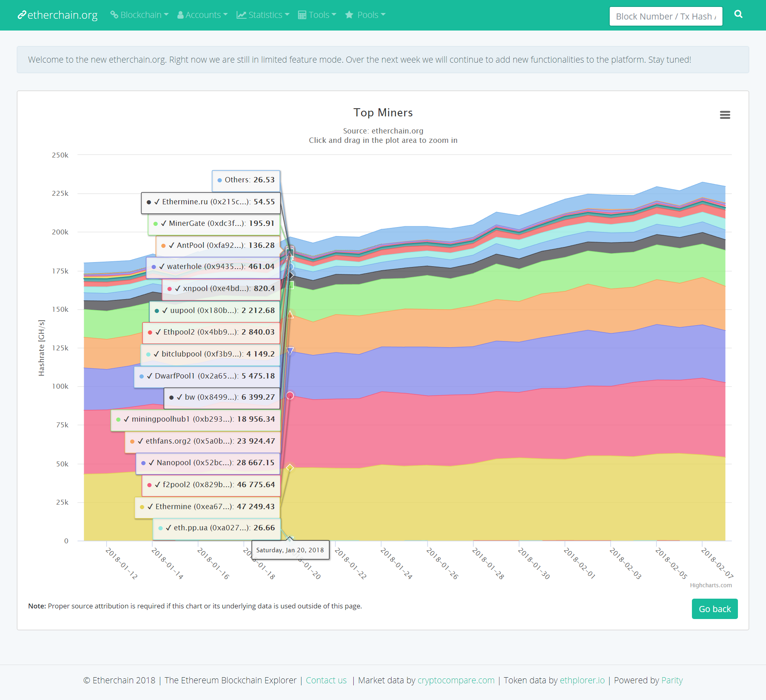
Task: Click the 'Ethermine (0xea67...)' tooltip label
Action: (208, 507)
